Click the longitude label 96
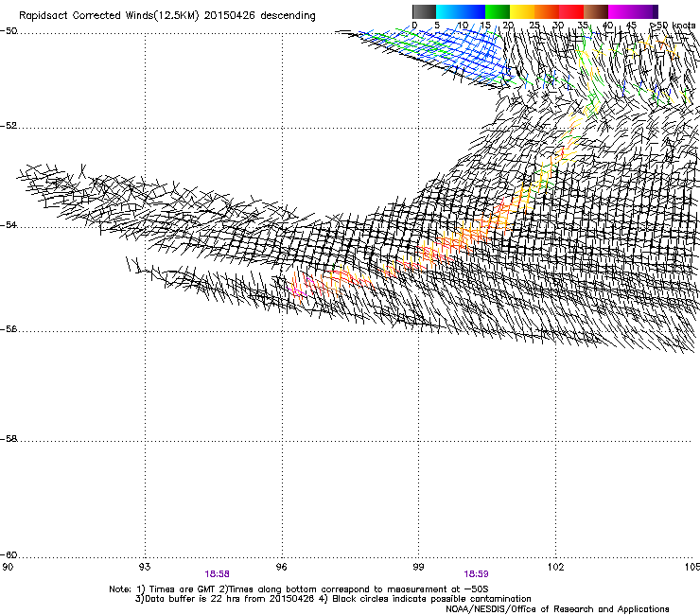 point(282,567)
